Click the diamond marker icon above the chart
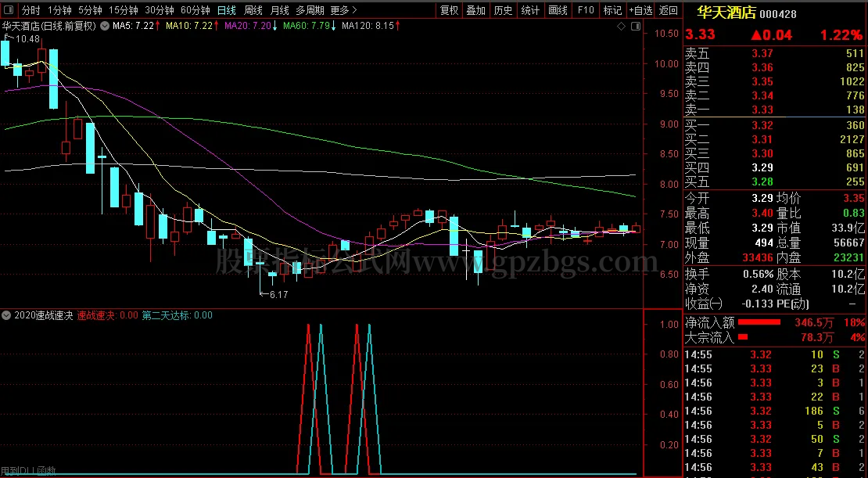Image resolution: width=868 pixels, height=478 pixels. coord(621,26)
